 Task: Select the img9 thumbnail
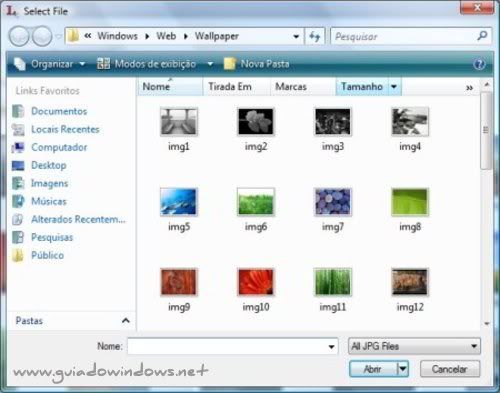pyautogui.click(x=179, y=282)
